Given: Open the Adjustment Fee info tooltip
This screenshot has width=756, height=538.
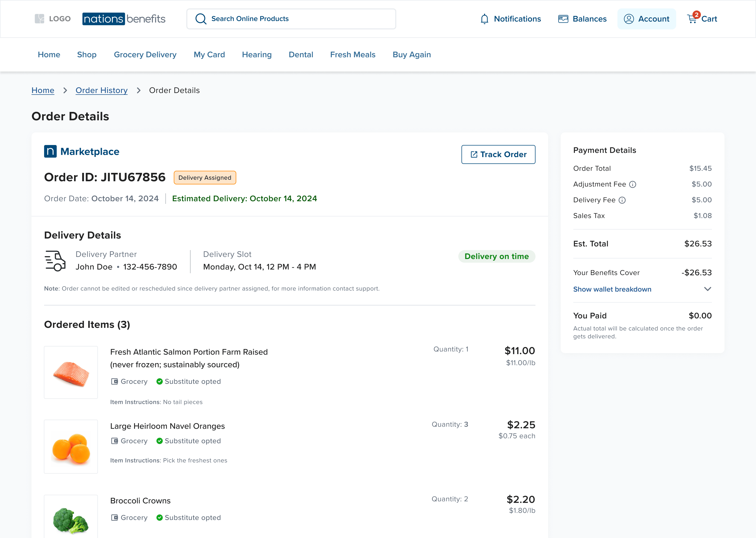Looking at the screenshot, I should point(633,184).
